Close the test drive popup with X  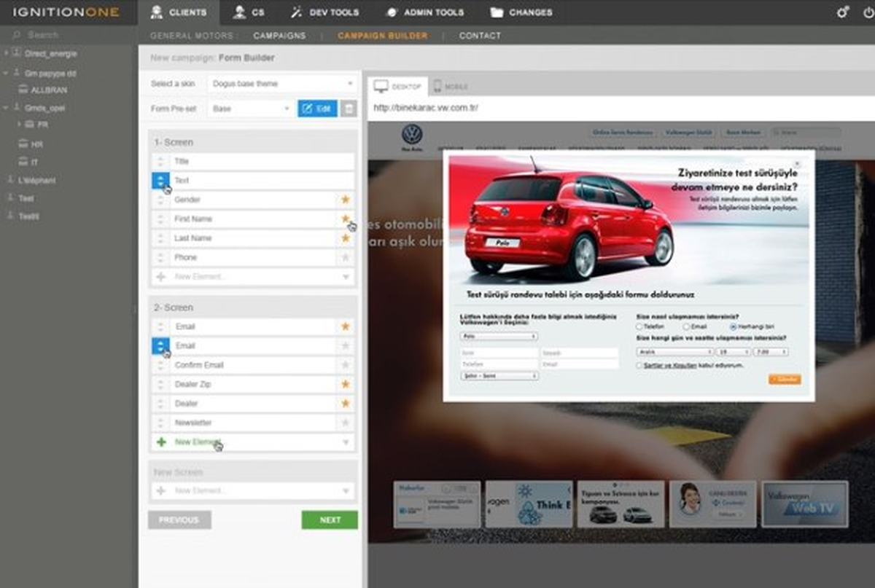point(797,164)
